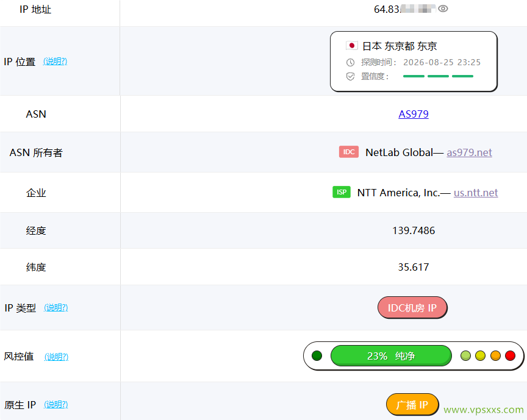Click the dark green risk dot

[317, 355]
